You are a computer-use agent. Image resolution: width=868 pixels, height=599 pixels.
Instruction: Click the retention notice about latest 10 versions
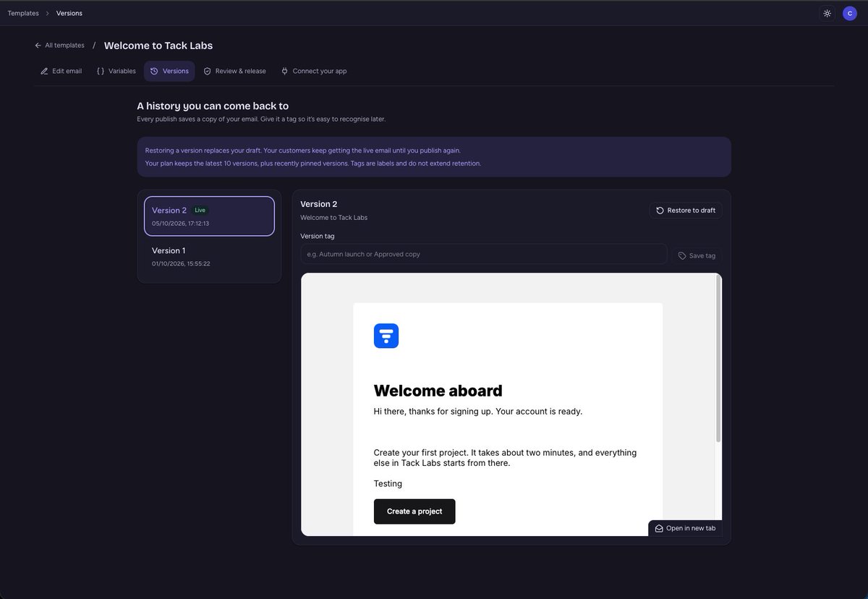pyautogui.click(x=313, y=163)
